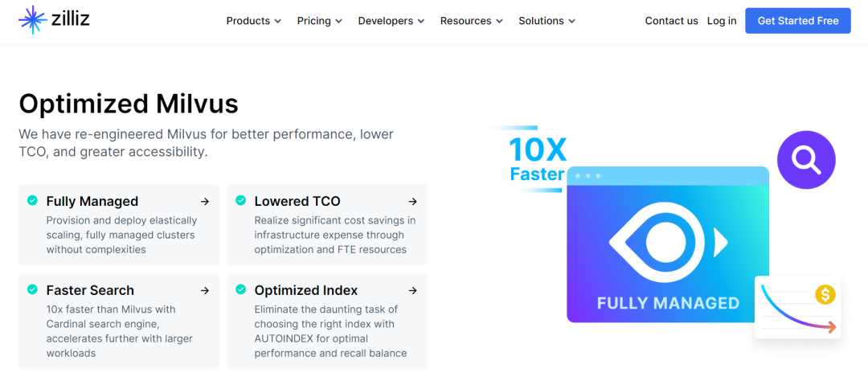Click the Fully Managed green checkmark icon
868x381 pixels.
(33, 200)
